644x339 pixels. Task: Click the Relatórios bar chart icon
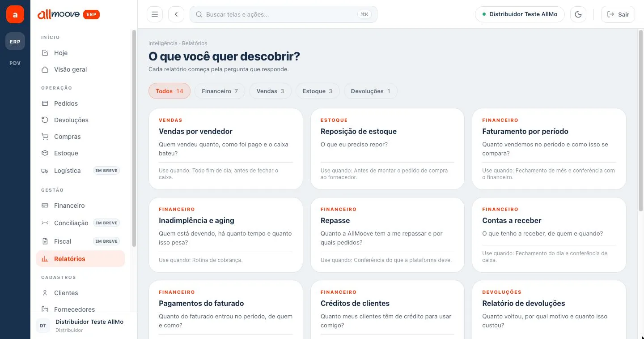pyautogui.click(x=45, y=259)
